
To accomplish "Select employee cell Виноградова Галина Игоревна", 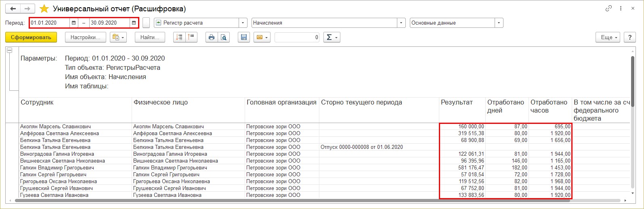I will tap(76, 154).
